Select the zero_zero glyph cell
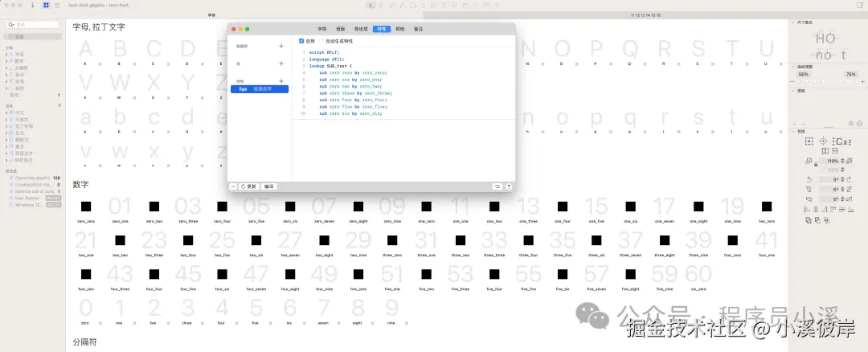 point(86,210)
